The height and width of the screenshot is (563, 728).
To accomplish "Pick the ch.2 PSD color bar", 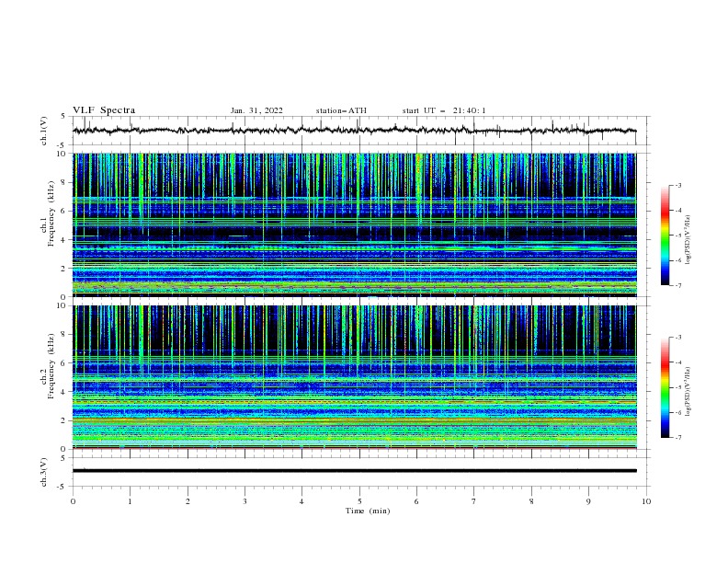I will pos(665,387).
